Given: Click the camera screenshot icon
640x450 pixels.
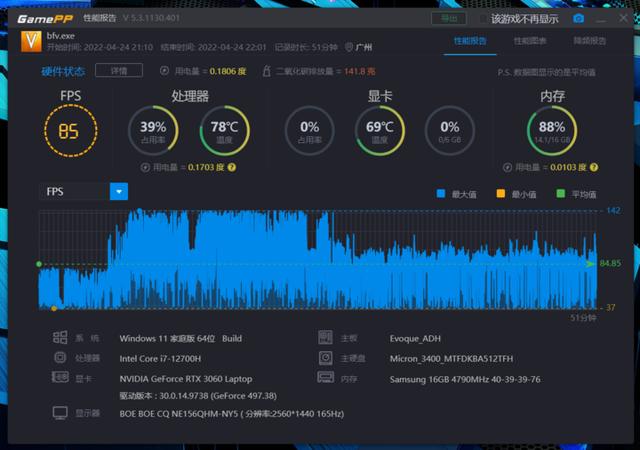Looking at the screenshot, I should 578,18.
